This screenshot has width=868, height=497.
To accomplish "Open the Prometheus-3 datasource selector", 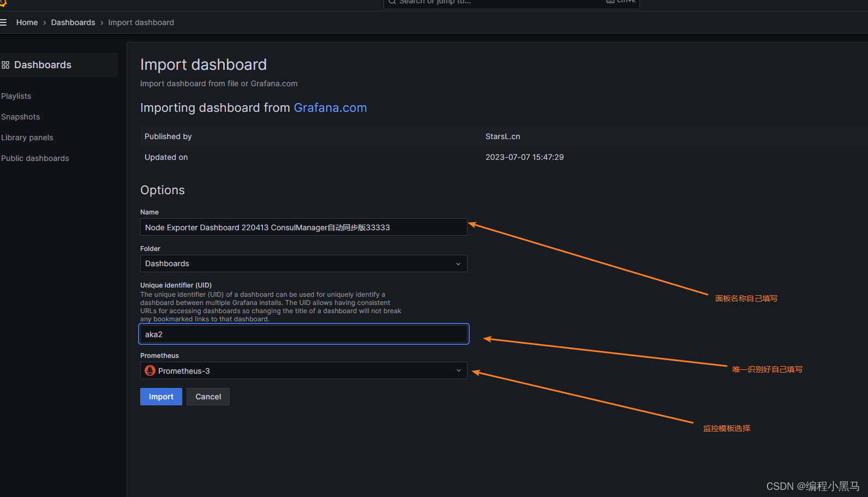I will [x=303, y=370].
